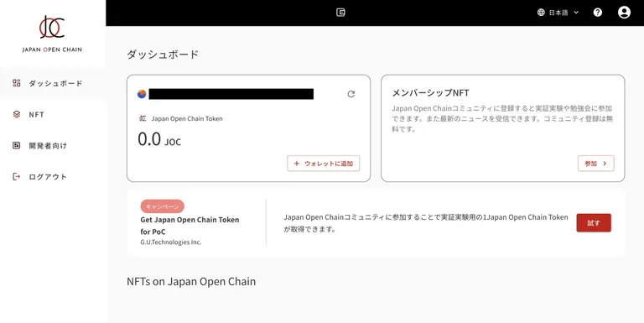Click the Japan Open Chain logo
The height and width of the screenshot is (323, 644).
coord(52,34)
